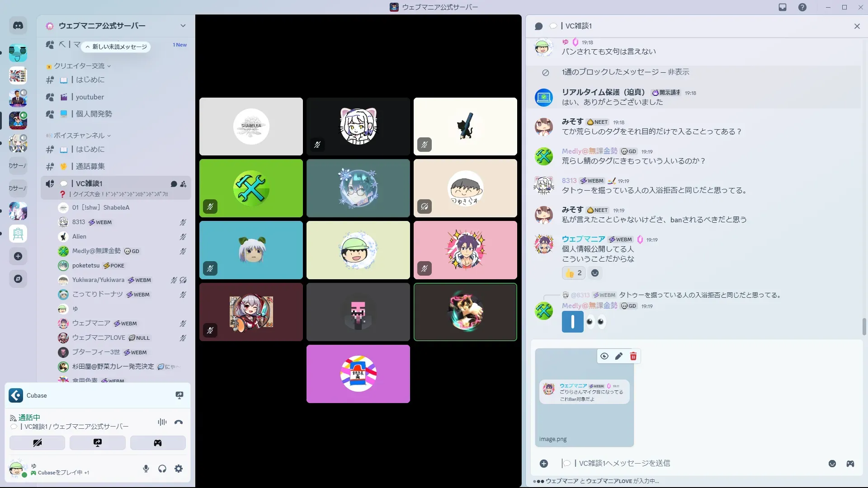The width and height of the screenshot is (868, 488).
Task: Toggle microphone mute in user panel
Action: point(146,469)
